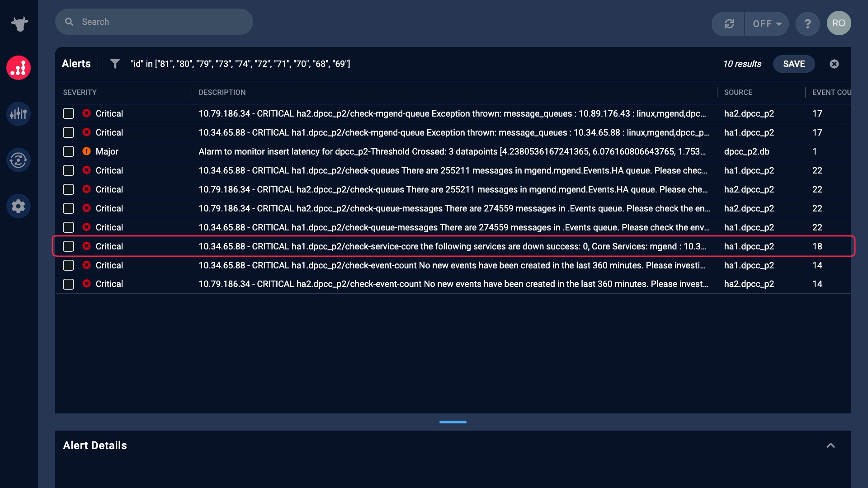The height and width of the screenshot is (488, 868).
Task: Collapse the Alert Details panel
Action: point(830,446)
